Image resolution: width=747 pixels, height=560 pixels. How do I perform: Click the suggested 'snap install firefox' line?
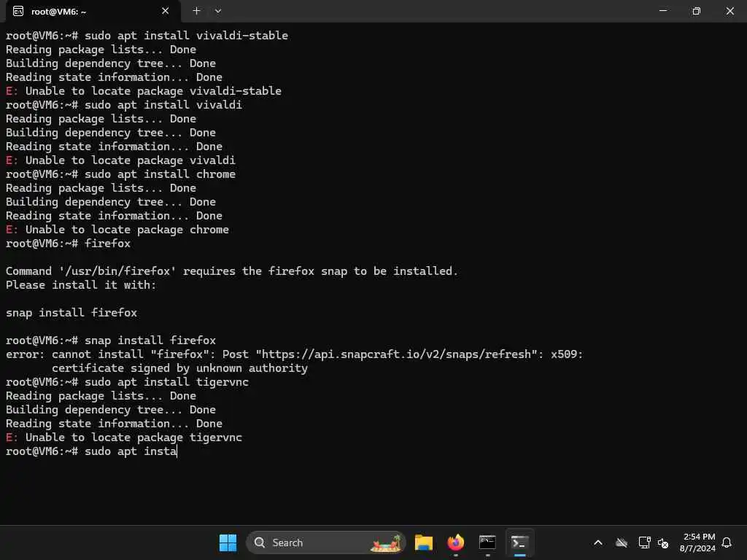point(71,313)
